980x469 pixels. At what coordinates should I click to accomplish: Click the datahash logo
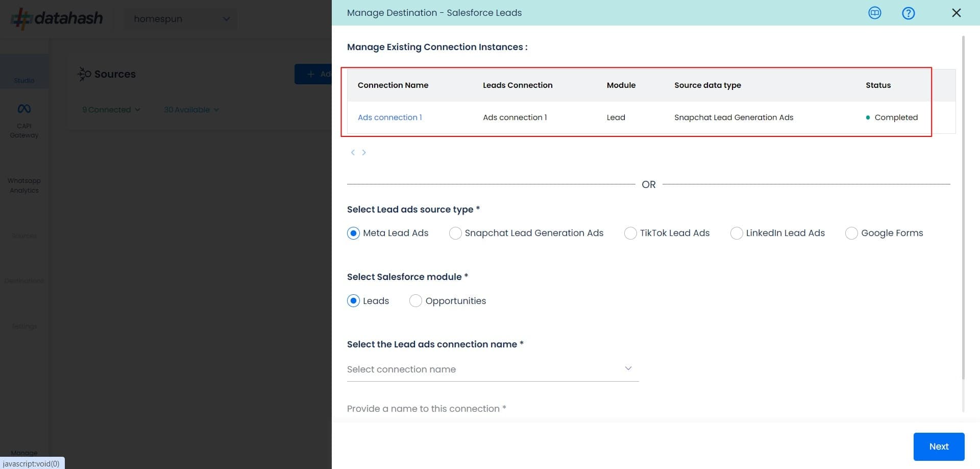(x=57, y=18)
